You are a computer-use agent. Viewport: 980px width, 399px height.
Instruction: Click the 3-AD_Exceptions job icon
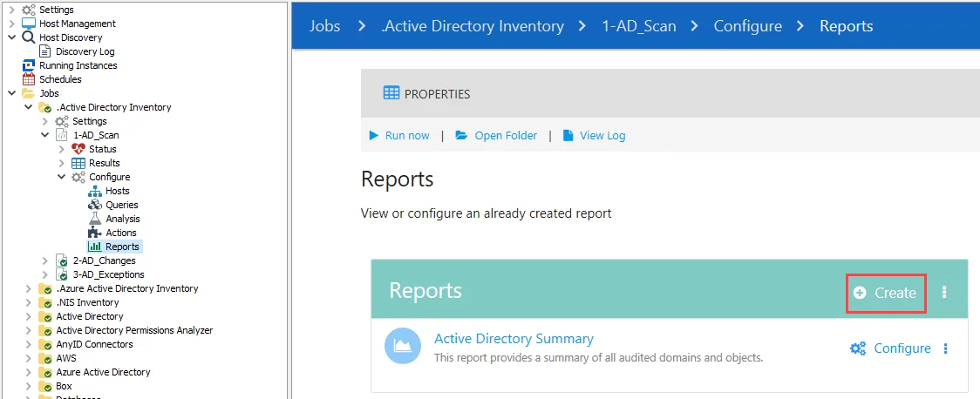[62, 274]
